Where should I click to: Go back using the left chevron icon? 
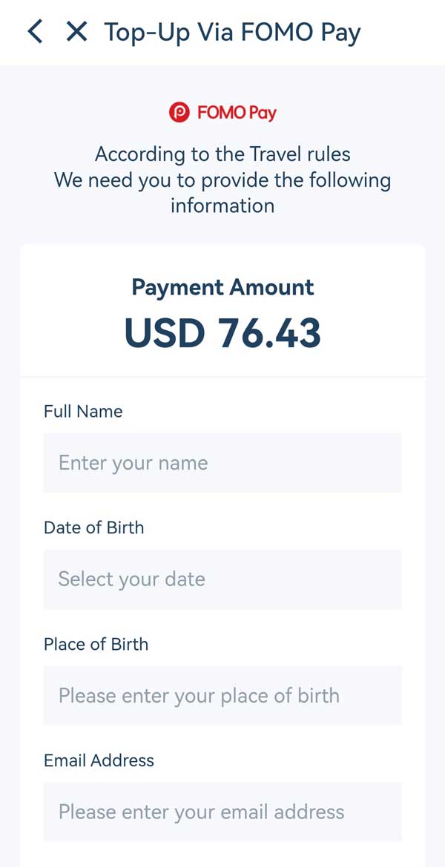tap(35, 32)
